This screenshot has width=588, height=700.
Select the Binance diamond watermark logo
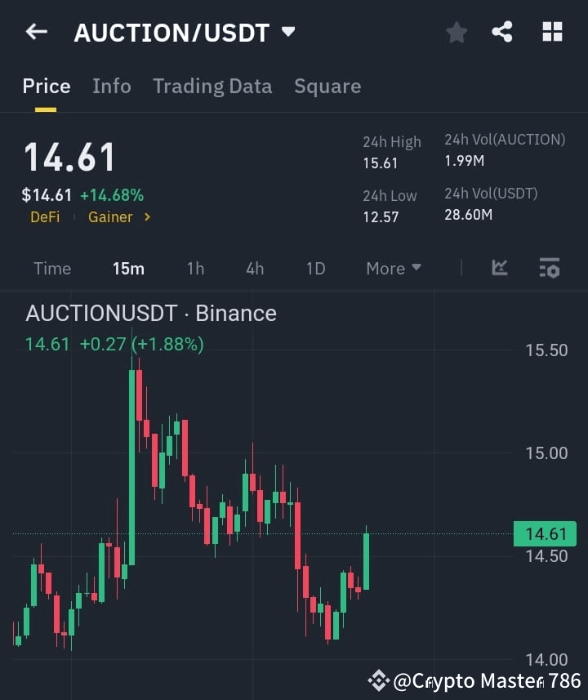(x=378, y=679)
